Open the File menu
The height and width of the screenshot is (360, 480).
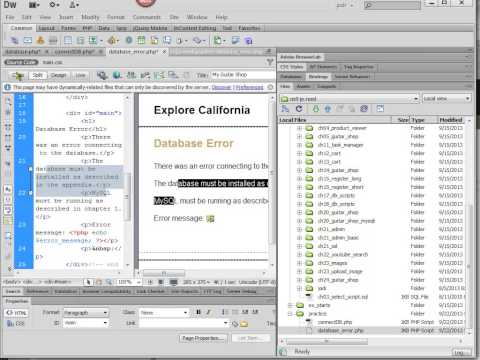(x=10, y=17)
